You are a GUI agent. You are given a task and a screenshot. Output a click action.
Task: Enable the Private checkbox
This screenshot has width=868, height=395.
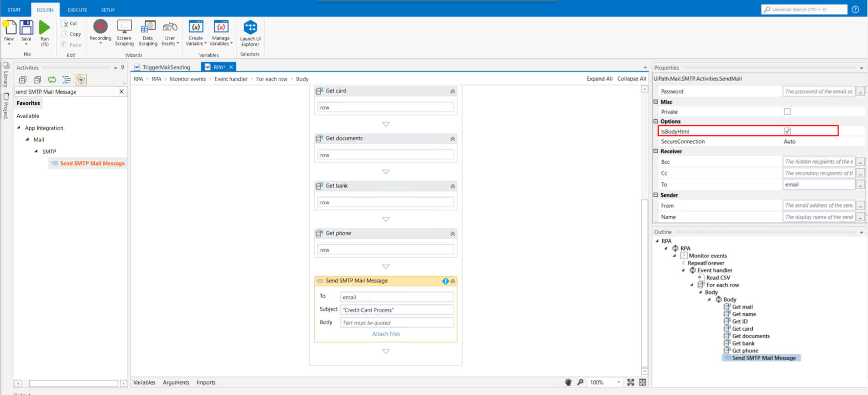click(x=787, y=112)
